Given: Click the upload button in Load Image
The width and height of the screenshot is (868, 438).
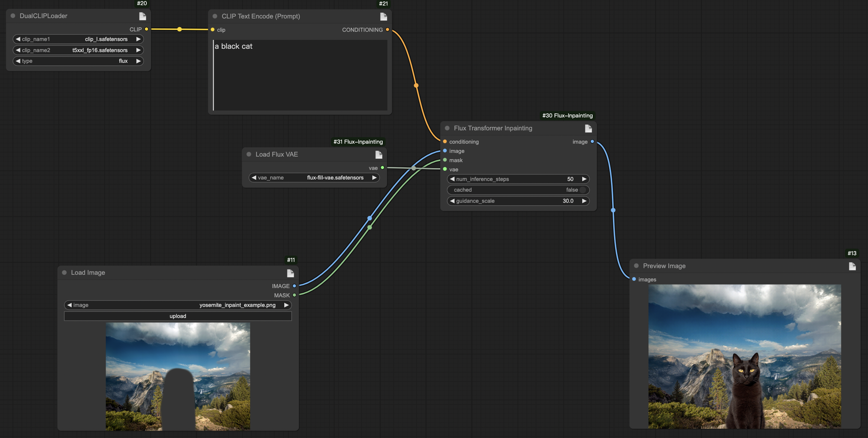Looking at the screenshot, I should tap(178, 316).
